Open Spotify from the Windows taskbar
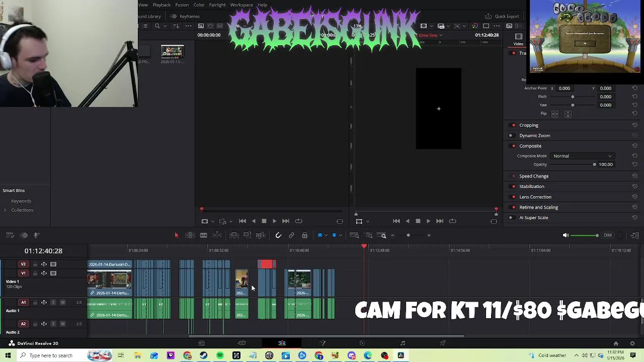Screen dimensions: 644x362 tap(220, 356)
